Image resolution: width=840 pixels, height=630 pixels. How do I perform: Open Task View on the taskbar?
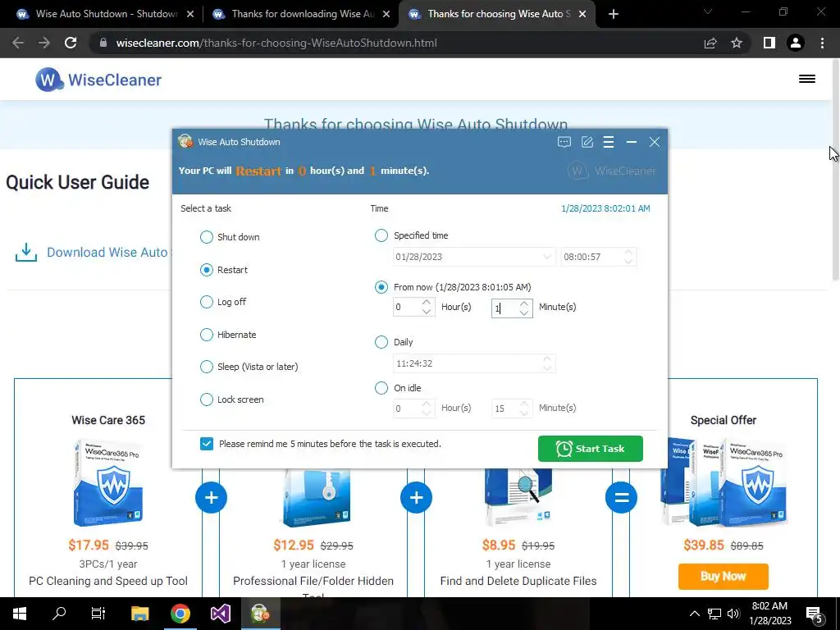pyautogui.click(x=98, y=614)
